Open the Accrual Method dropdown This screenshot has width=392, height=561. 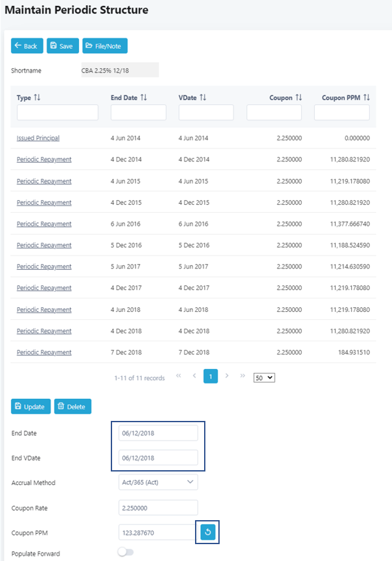[159, 482]
